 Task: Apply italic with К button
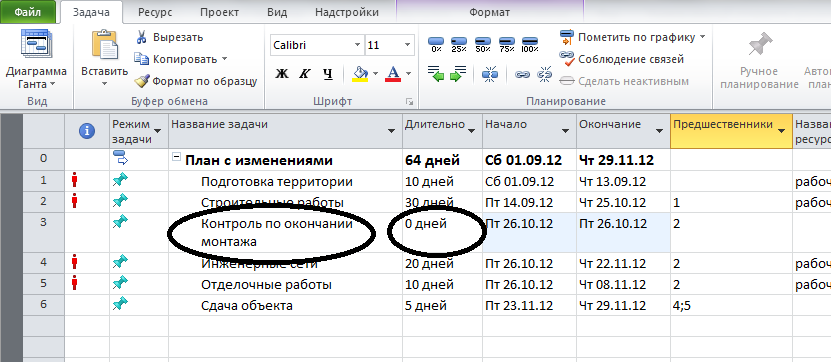[304, 74]
